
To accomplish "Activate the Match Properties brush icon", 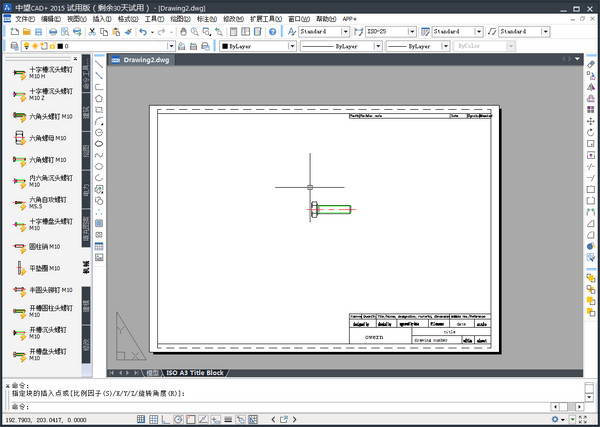I will click(x=128, y=32).
